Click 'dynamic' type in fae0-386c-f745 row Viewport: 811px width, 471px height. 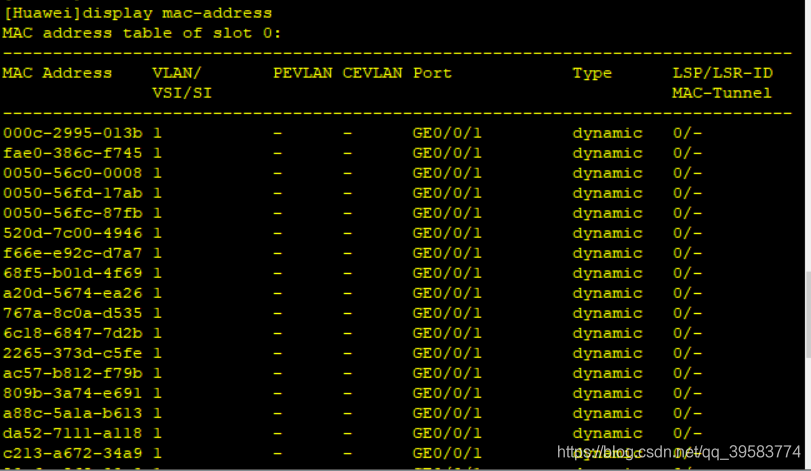(608, 154)
